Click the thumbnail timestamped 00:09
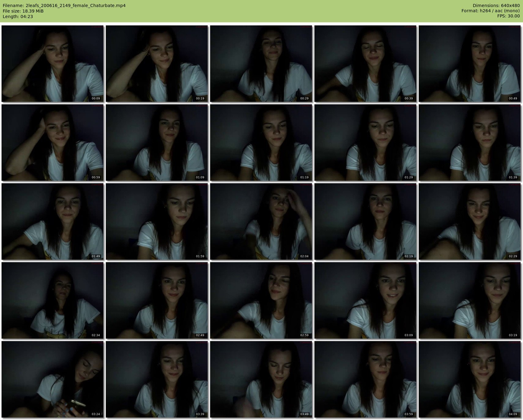Screen dimensions: 523x420 (52, 64)
